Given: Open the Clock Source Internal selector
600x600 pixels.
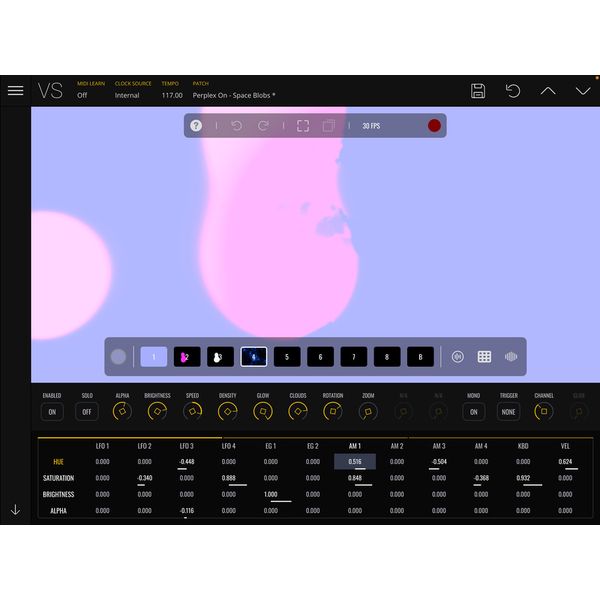Looking at the screenshot, I should 127,95.
